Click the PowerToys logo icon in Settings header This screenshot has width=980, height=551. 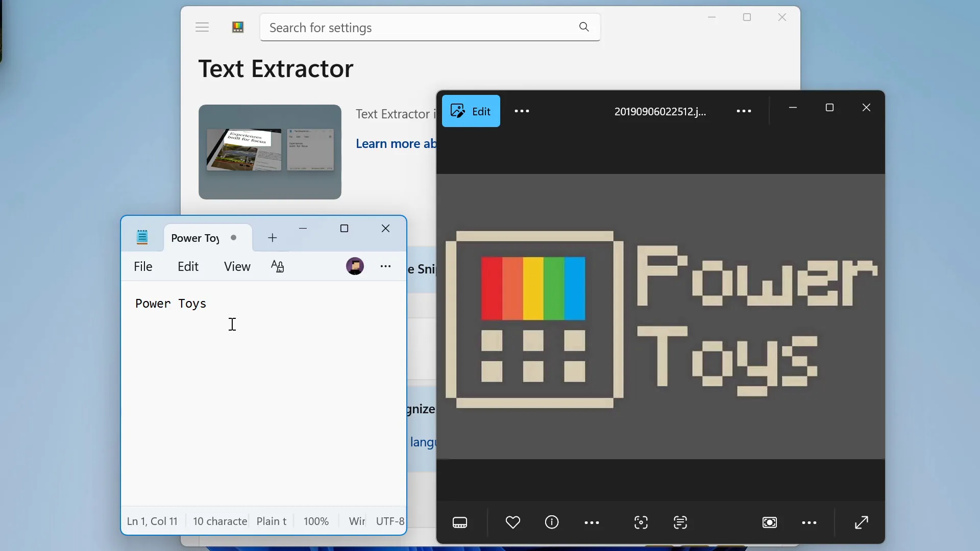point(238,28)
